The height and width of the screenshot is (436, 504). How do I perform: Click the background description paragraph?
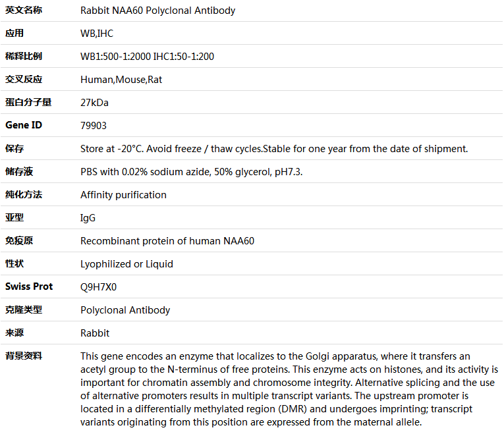coord(289,389)
